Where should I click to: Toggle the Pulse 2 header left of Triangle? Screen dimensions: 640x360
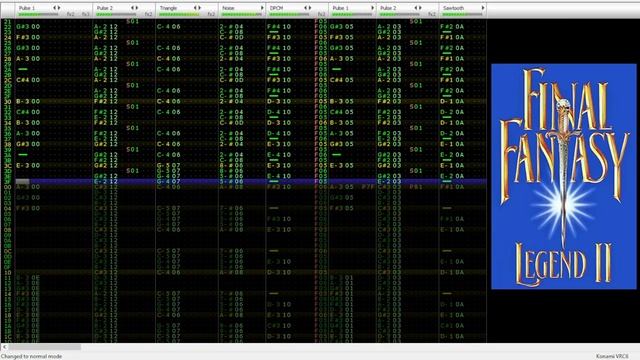(x=104, y=8)
